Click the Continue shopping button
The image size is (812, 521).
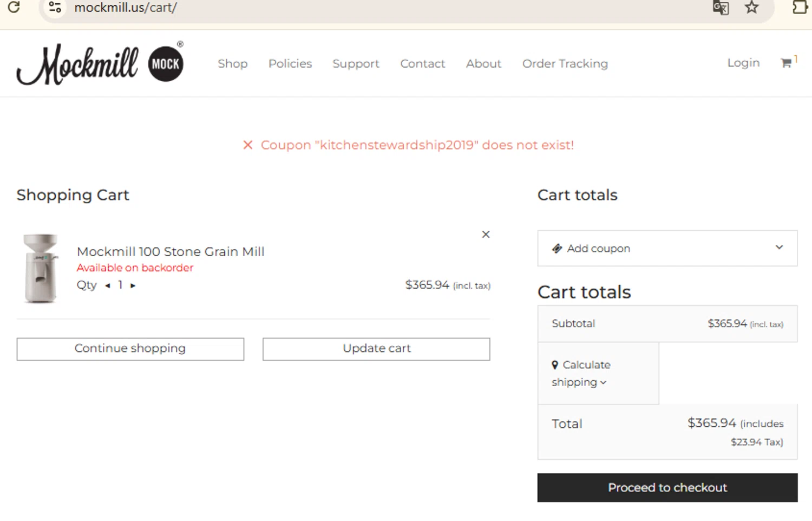click(130, 349)
